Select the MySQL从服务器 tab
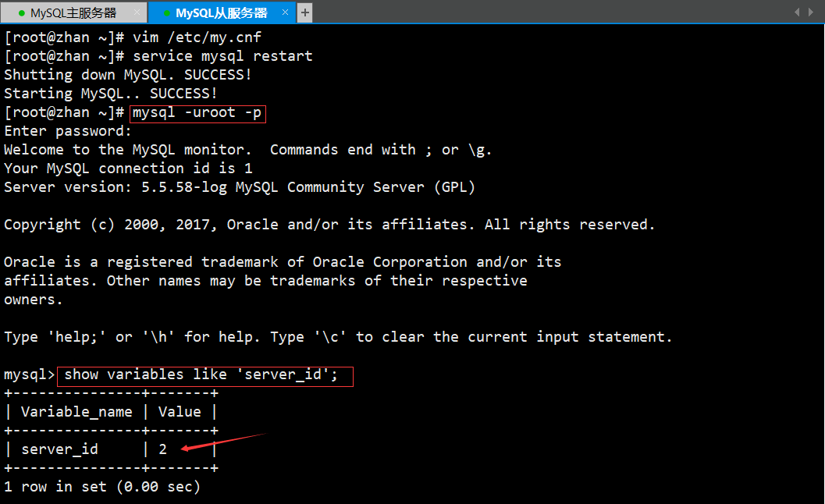Screen dimensions: 825x504 pos(221,13)
